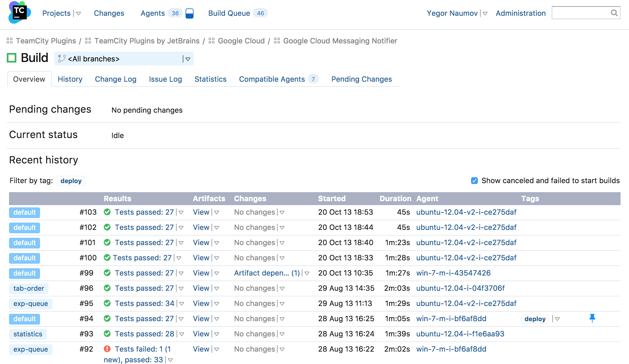Expand the Projects dropdown arrow

pos(78,14)
